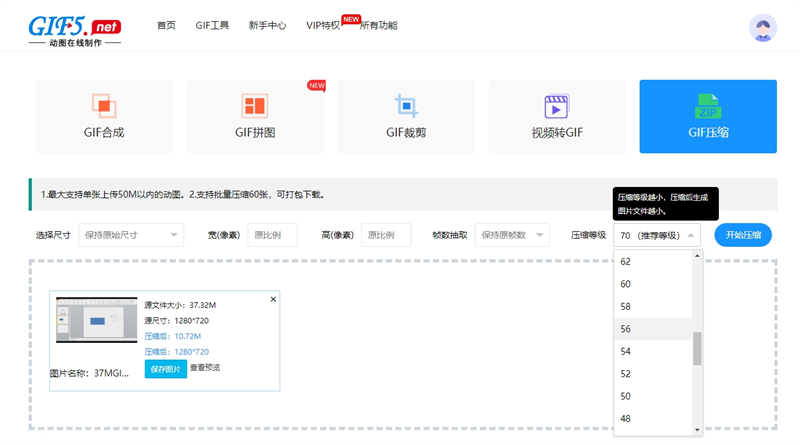
Task: Click the 宽(像素) input field
Action: [272, 235]
